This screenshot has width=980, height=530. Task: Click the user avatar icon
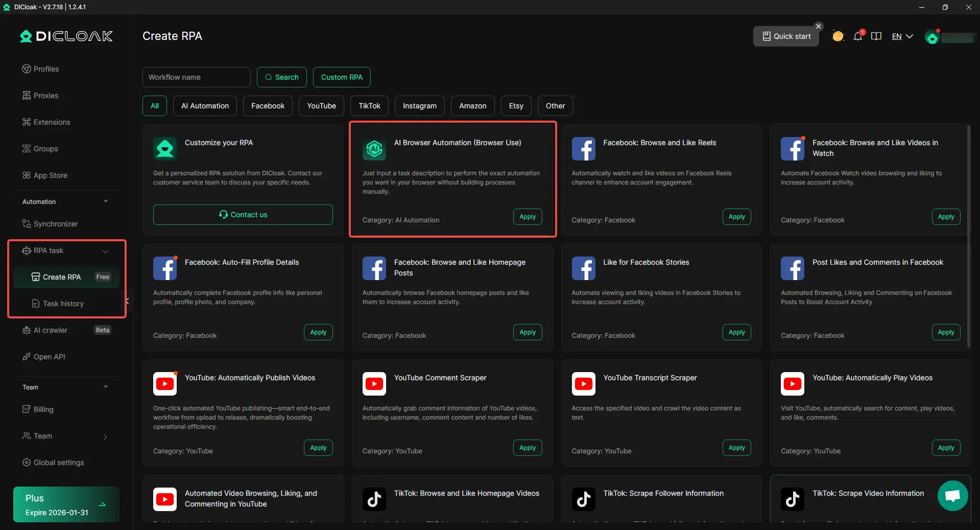point(932,37)
